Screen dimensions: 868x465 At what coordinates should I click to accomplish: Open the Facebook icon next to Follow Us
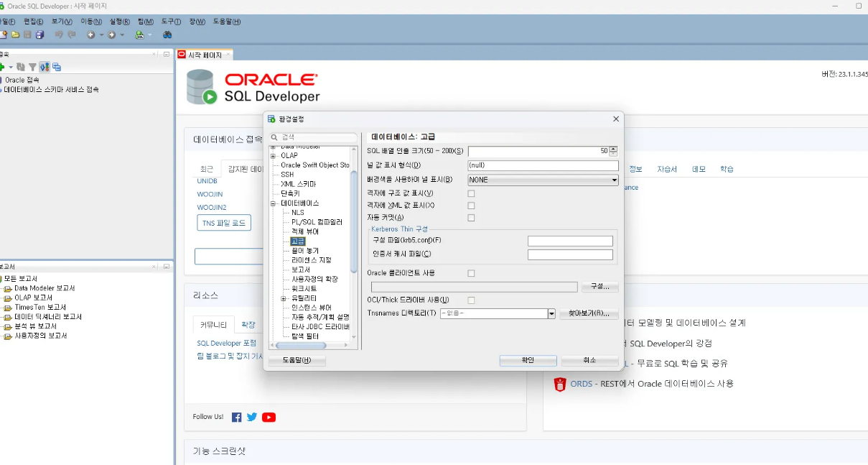(236, 417)
